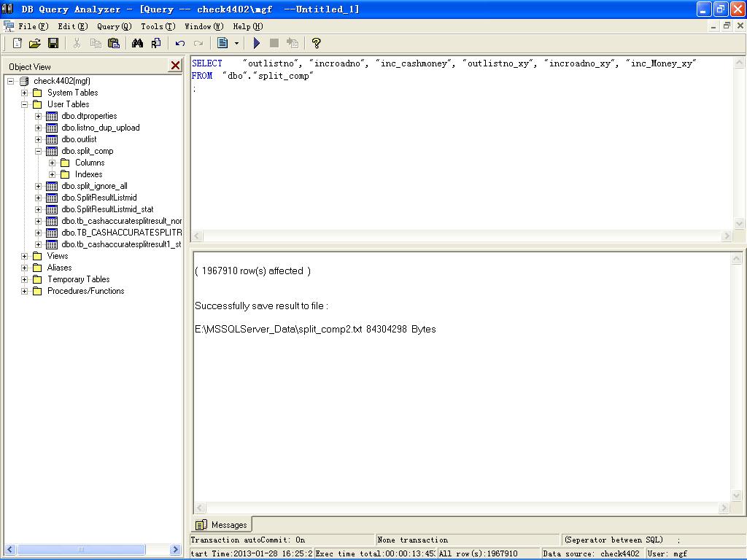Expand the Procedures/Functions folder

point(24,291)
